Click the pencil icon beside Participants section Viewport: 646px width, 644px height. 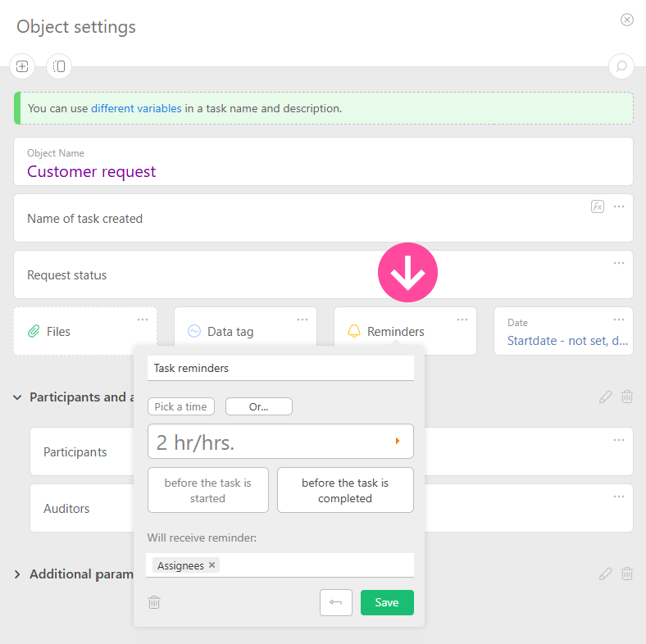[605, 397]
